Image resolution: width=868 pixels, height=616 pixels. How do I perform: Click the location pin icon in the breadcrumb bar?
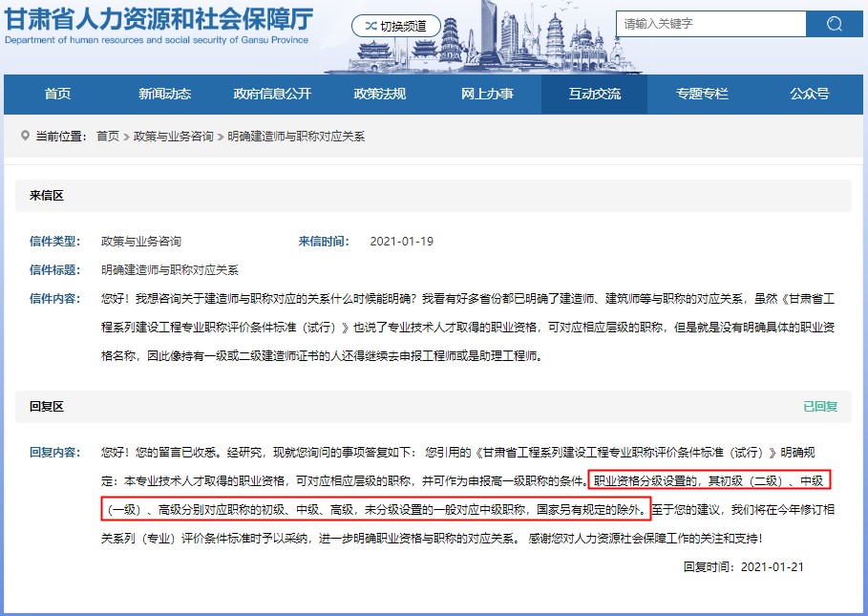(x=25, y=134)
